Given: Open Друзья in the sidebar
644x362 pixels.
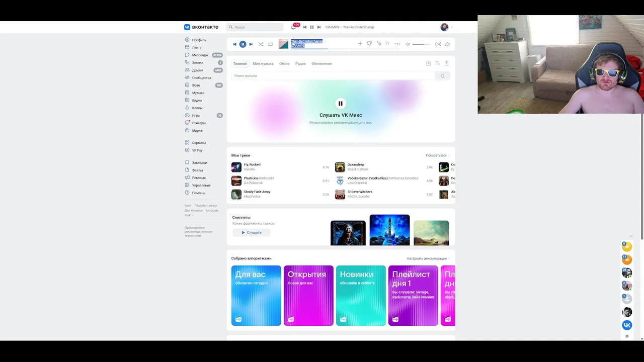Looking at the screenshot, I should coord(198,70).
